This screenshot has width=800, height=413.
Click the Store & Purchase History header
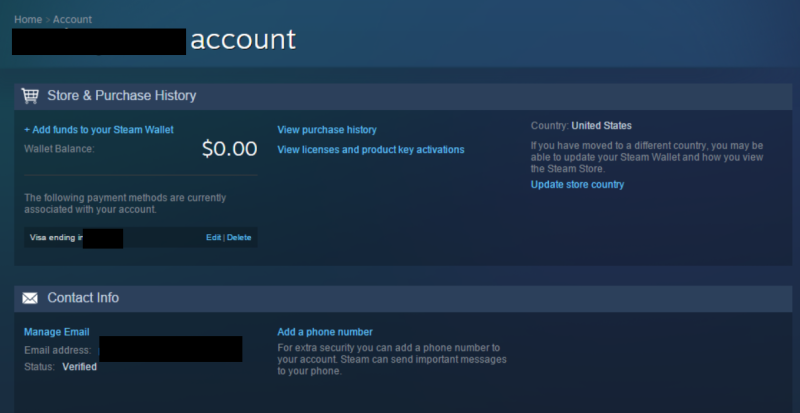pyautogui.click(x=122, y=96)
